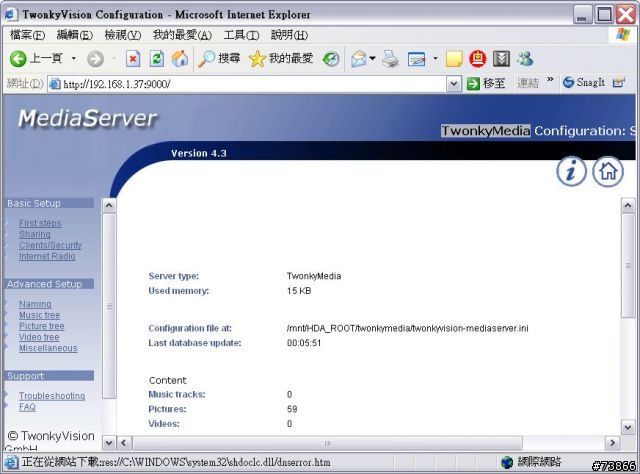
Task: Click the configuration file path text
Action: (x=407, y=328)
